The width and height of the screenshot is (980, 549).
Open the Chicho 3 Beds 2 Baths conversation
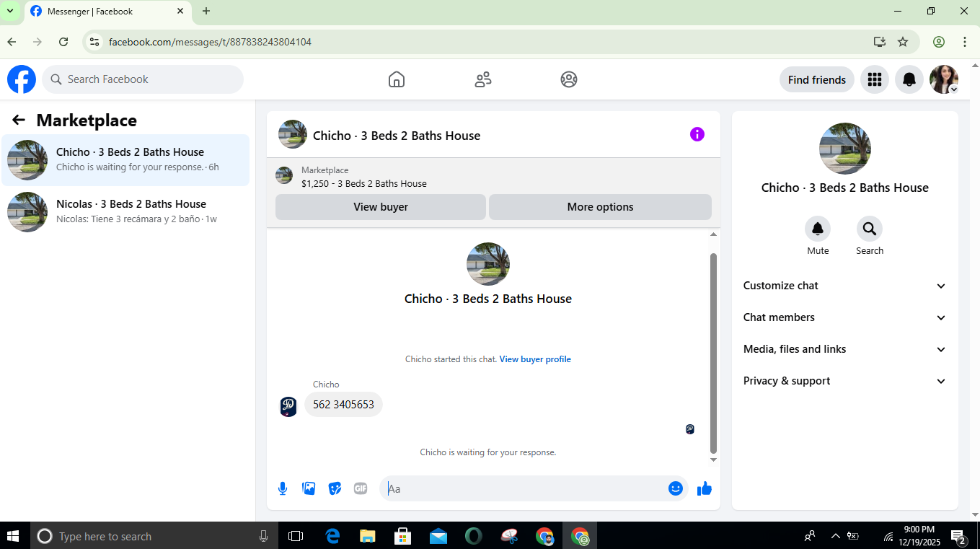(125, 159)
